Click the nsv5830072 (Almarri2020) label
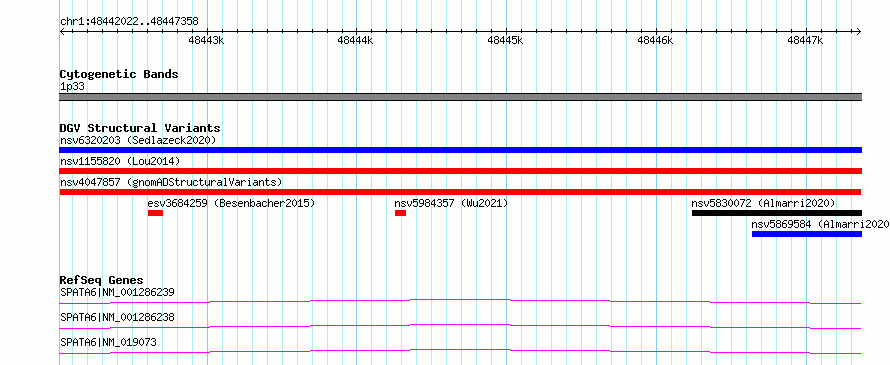Image resolution: width=890 pixels, height=365 pixels. [x=763, y=203]
